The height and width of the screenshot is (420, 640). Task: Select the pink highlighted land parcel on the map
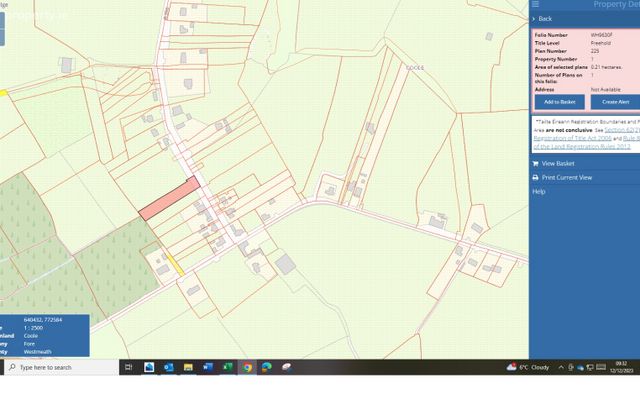click(x=169, y=198)
